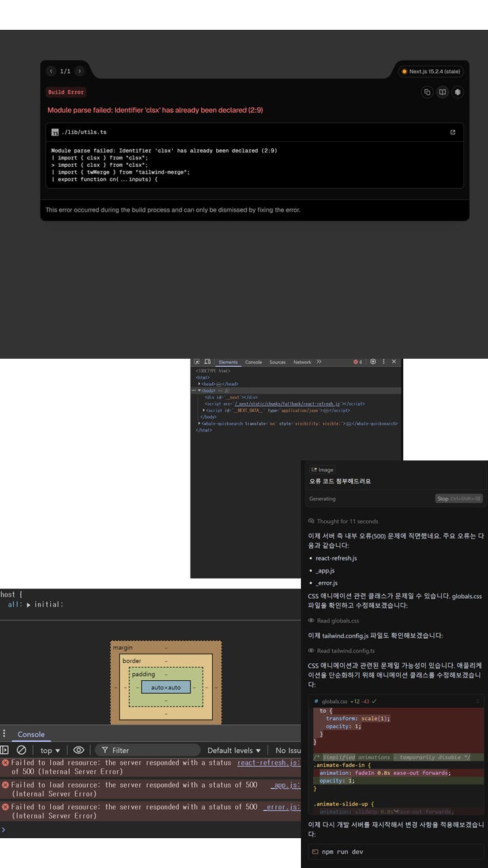The height and width of the screenshot is (868, 488).
Task: Close the DevTools panel
Action: 394,362
